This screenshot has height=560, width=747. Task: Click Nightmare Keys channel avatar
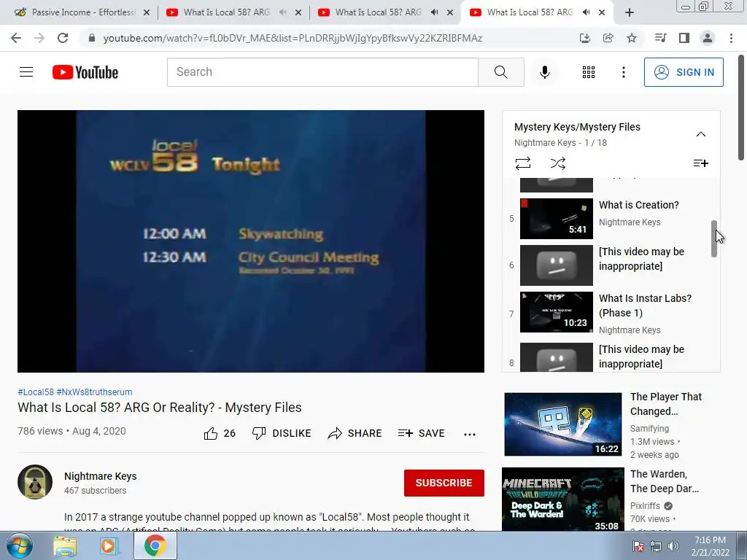(x=35, y=482)
